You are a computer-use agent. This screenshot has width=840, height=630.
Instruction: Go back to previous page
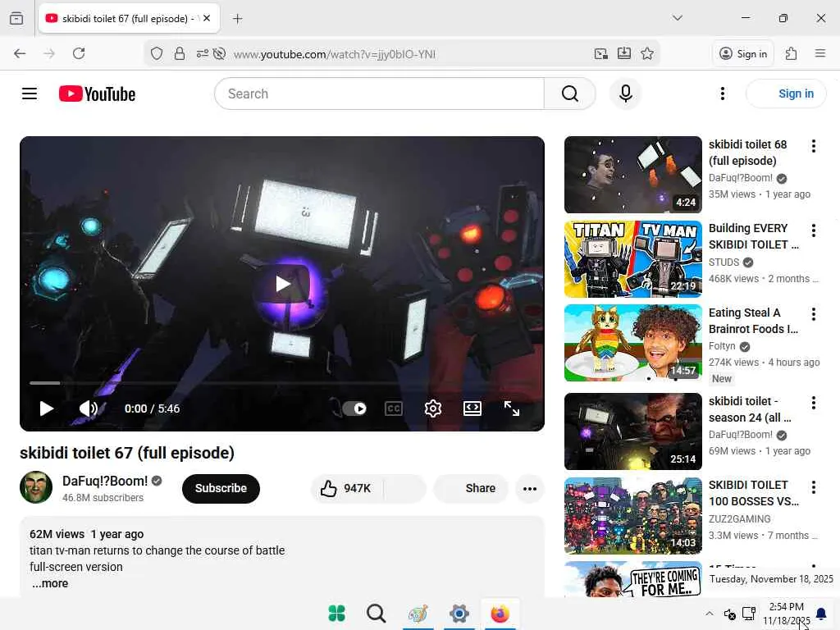[x=20, y=53]
